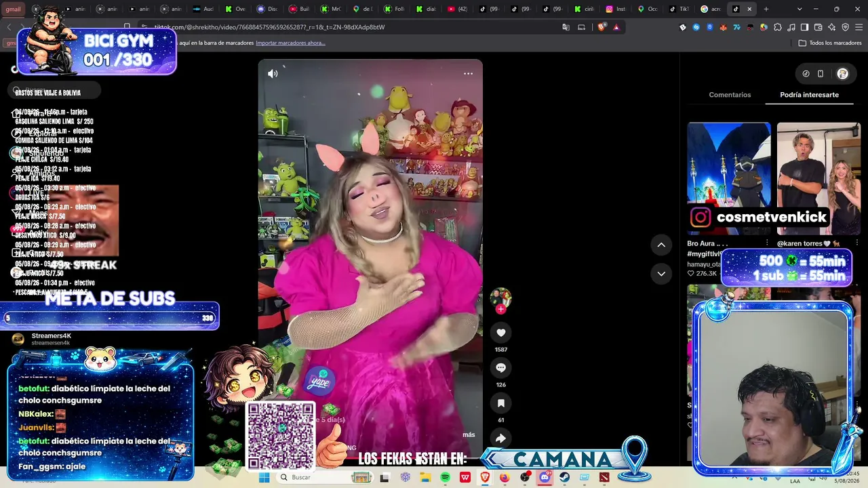
Task: Open Spotify from the taskbar
Action: coord(445,477)
